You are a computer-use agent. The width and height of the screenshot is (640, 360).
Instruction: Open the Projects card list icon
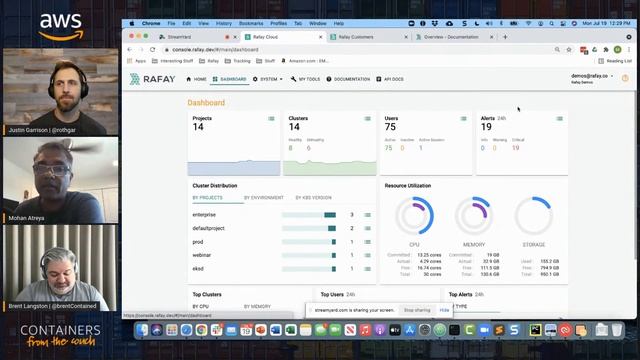click(x=271, y=118)
